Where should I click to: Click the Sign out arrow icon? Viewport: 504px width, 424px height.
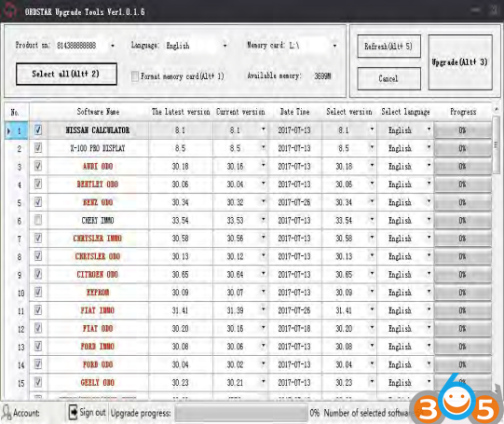click(x=73, y=412)
